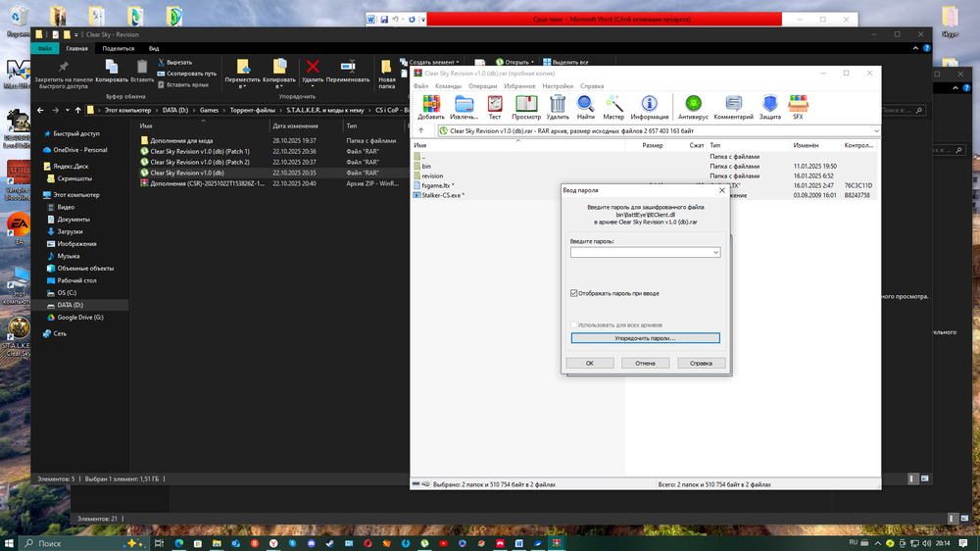Click inside the Введите пароль input field
The height and width of the screenshot is (551, 980).
(x=640, y=253)
